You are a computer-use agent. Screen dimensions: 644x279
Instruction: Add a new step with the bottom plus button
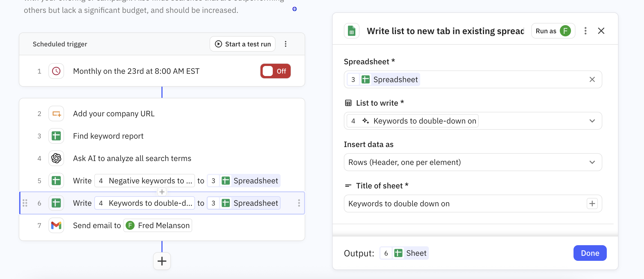(x=162, y=261)
